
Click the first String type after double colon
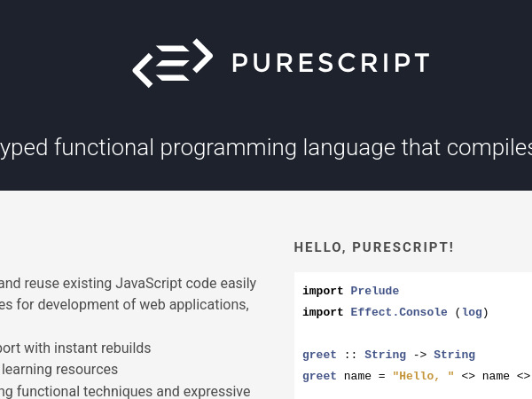pos(385,355)
